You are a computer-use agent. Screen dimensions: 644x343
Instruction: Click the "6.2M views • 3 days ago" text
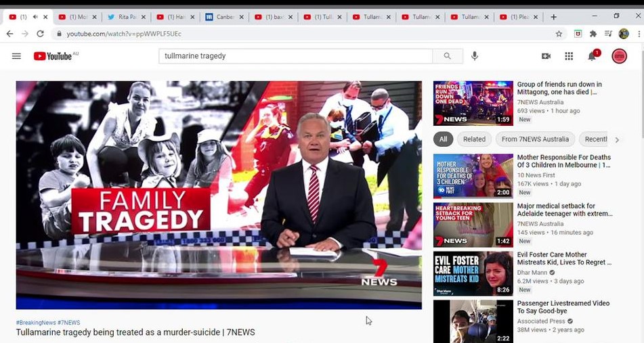click(551, 281)
